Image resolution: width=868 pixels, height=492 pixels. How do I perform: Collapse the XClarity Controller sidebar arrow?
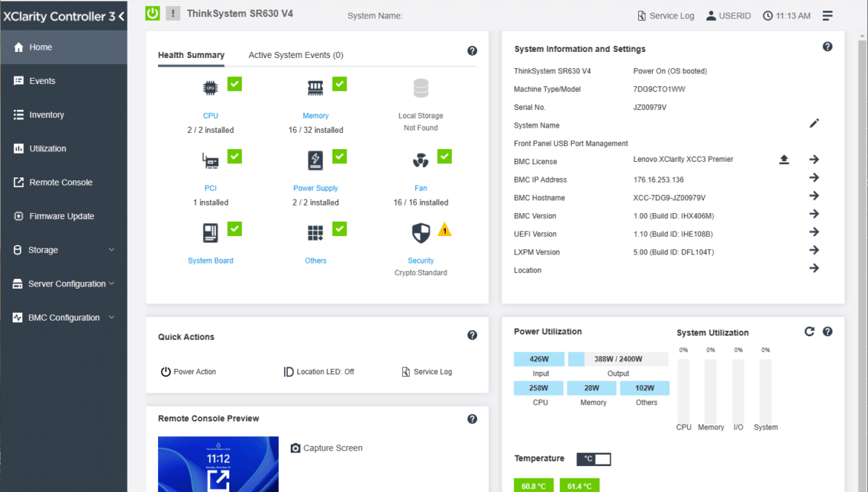click(121, 16)
